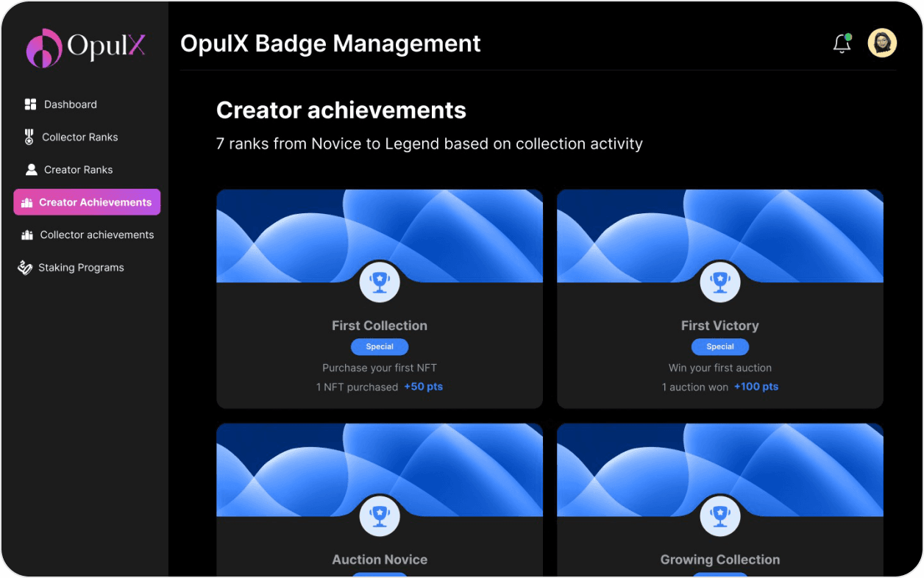924x578 pixels.
Task: Click the Auction Novice title
Action: [380, 560]
